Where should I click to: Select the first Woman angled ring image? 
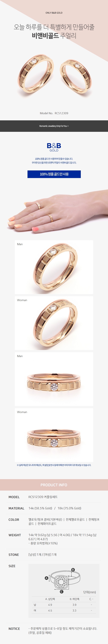point(54,323)
